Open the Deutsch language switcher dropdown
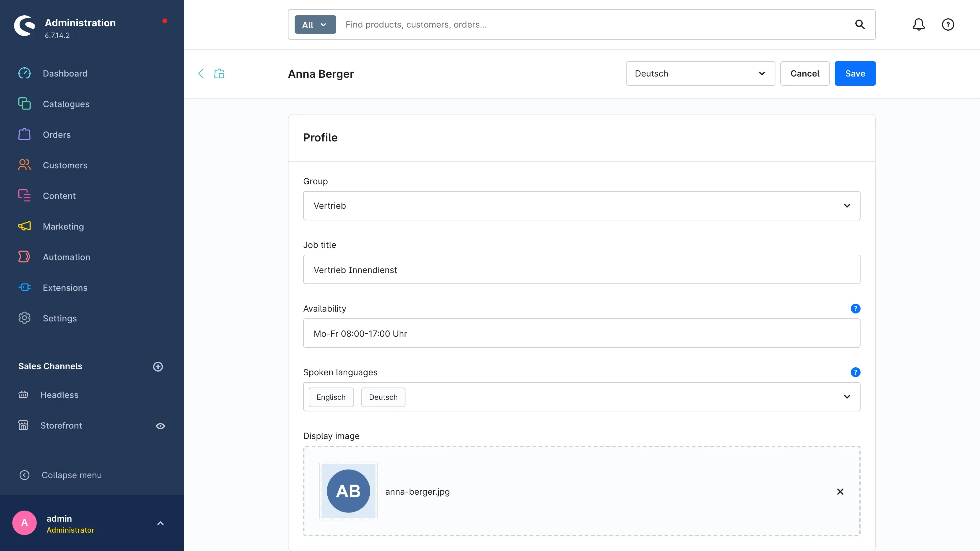This screenshot has height=551, width=980. [700, 73]
